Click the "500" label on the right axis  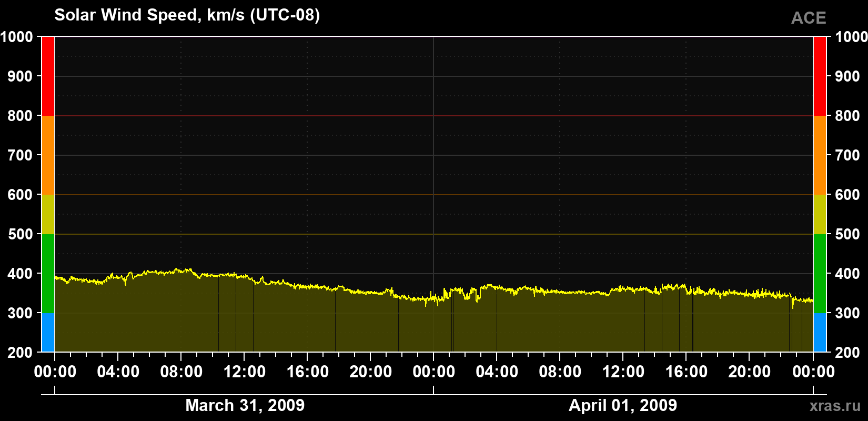847,234
